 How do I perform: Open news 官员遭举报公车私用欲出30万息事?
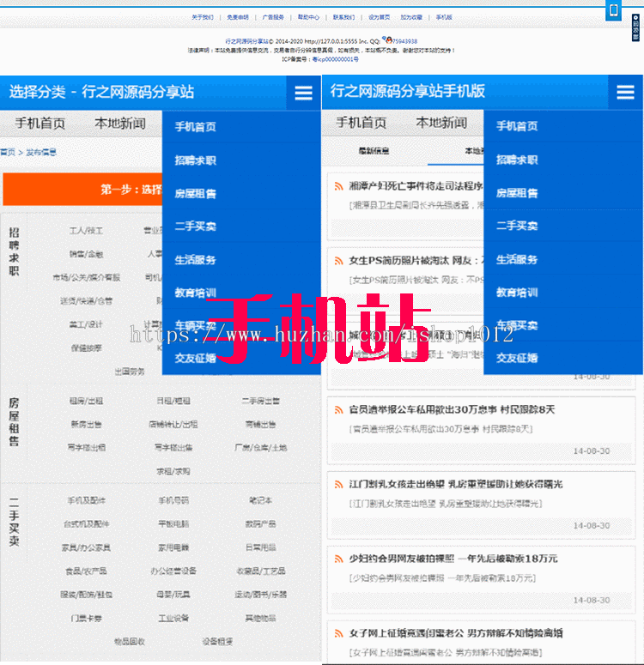[x=453, y=409]
